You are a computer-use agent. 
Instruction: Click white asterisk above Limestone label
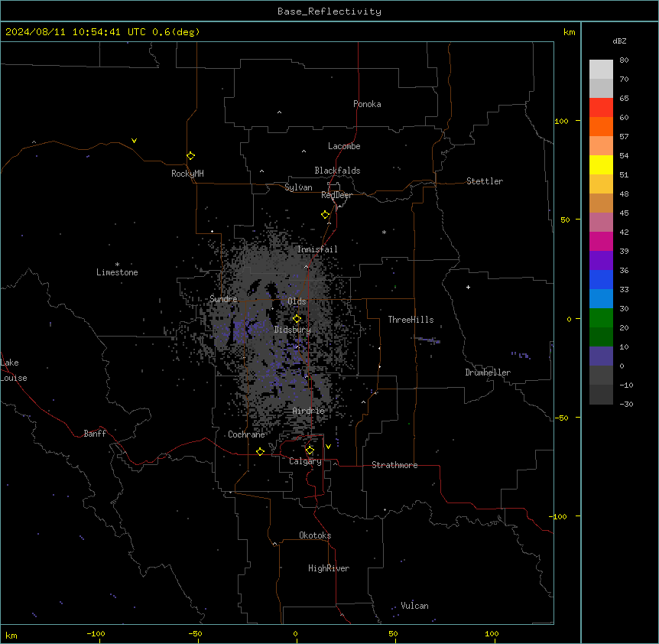[x=117, y=265]
